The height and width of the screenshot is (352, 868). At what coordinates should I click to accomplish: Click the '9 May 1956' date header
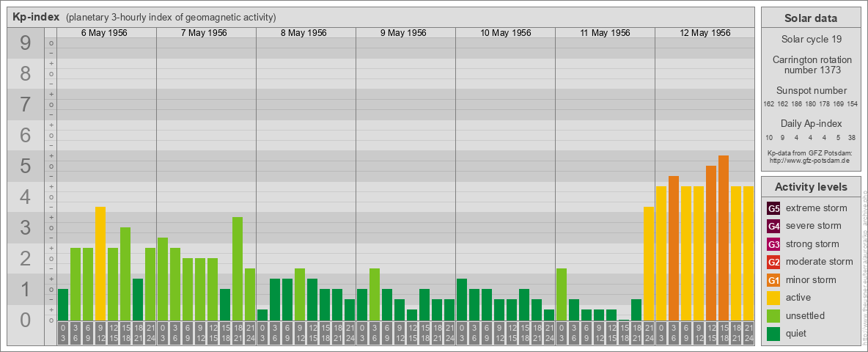click(403, 33)
